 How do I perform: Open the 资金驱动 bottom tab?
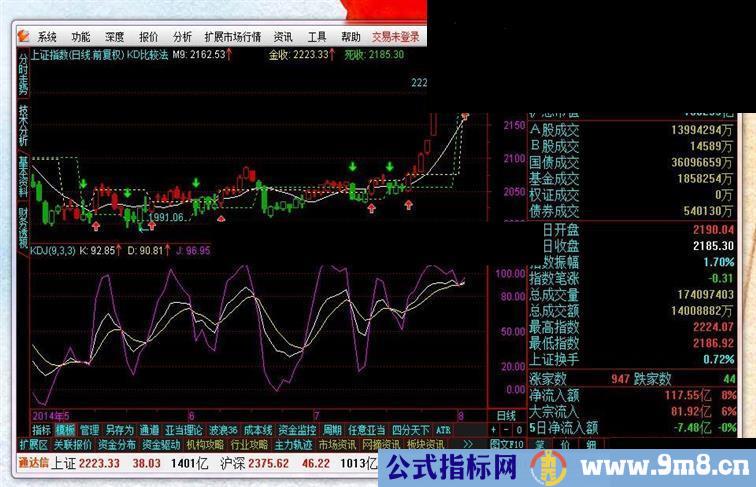(x=161, y=443)
